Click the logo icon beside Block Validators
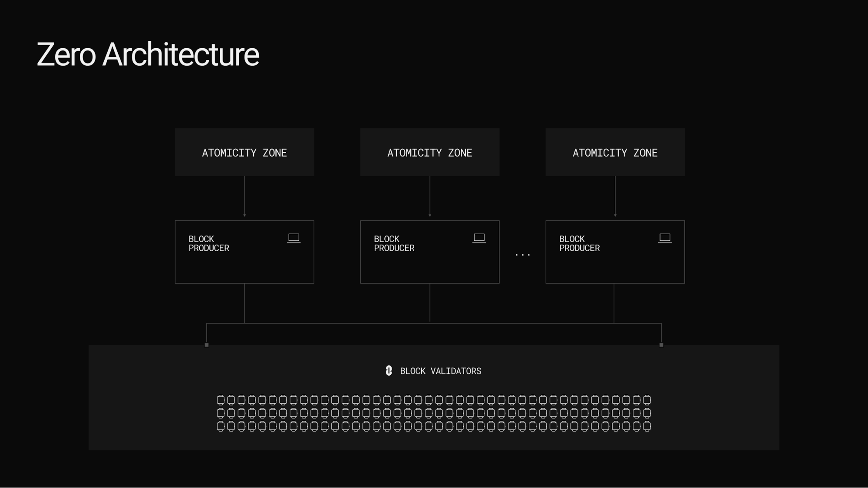The height and width of the screenshot is (488, 868). (389, 371)
